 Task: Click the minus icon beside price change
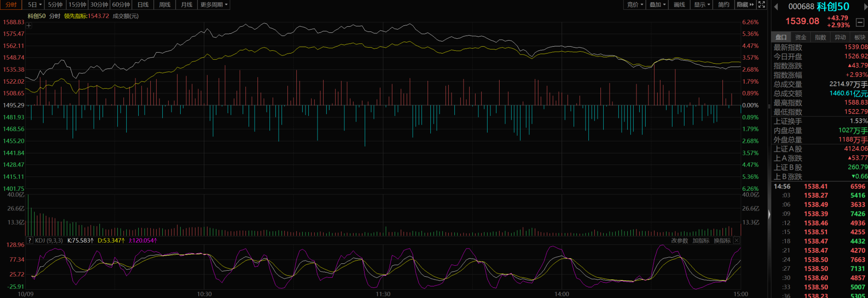pyautogui.click(x=860, y=22)
